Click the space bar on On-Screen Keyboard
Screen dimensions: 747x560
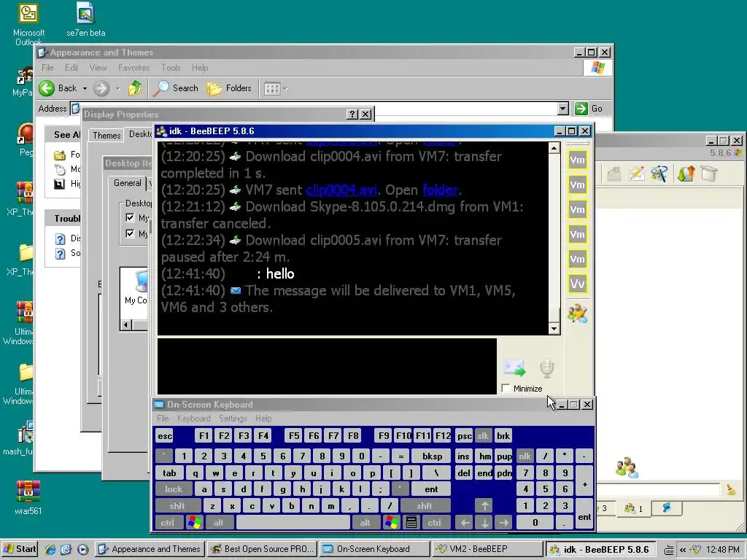coord(293,522)
